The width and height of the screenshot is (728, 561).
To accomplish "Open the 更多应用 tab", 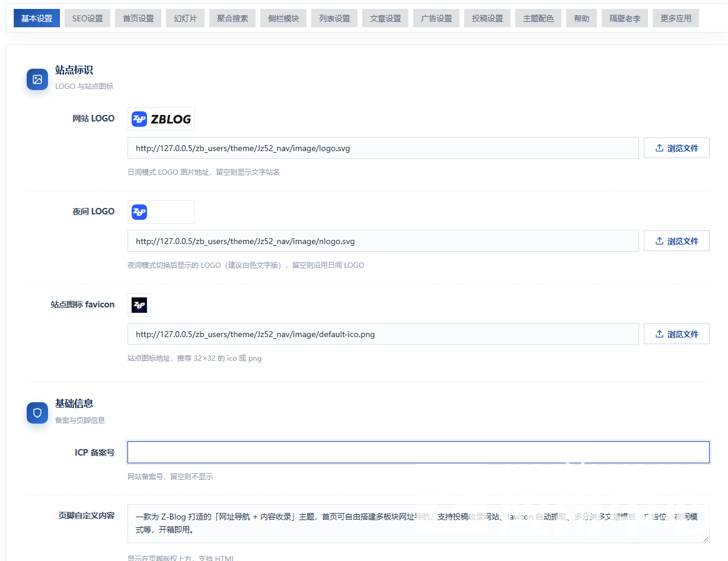I will tap(676, 18).
